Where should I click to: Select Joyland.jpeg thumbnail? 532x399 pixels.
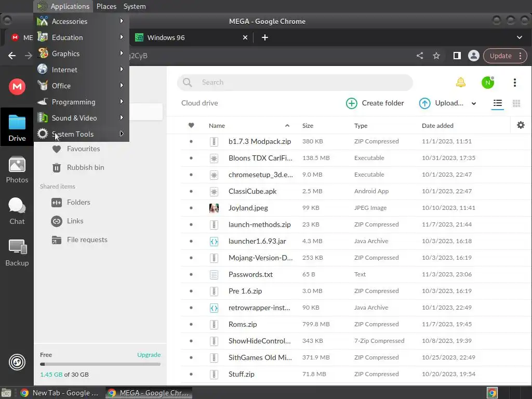tap(214, 208)
